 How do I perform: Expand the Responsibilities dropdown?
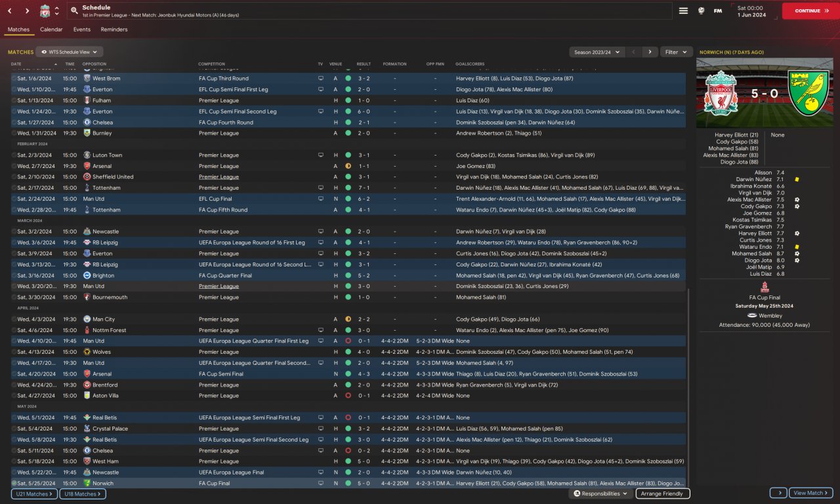click(600, 493)
